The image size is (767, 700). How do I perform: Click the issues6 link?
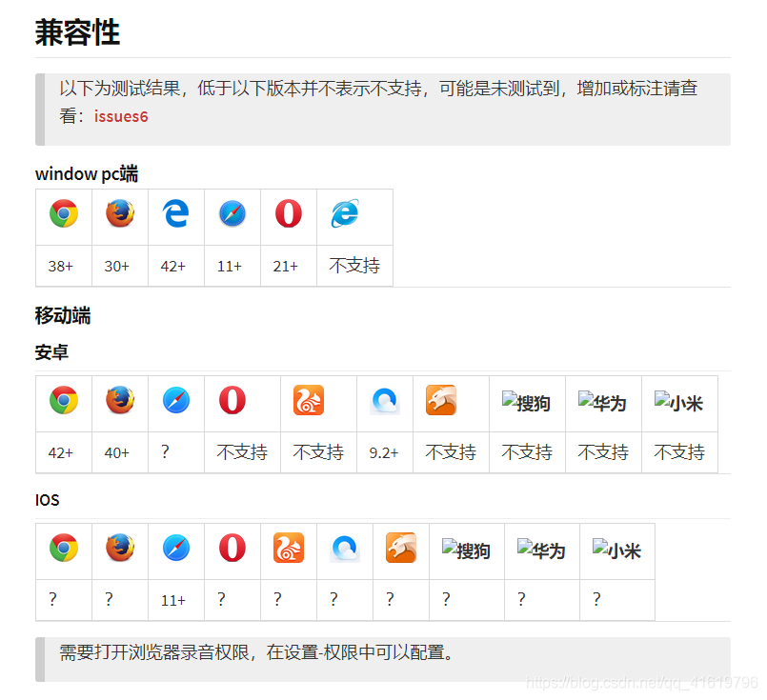click(121, 116)
